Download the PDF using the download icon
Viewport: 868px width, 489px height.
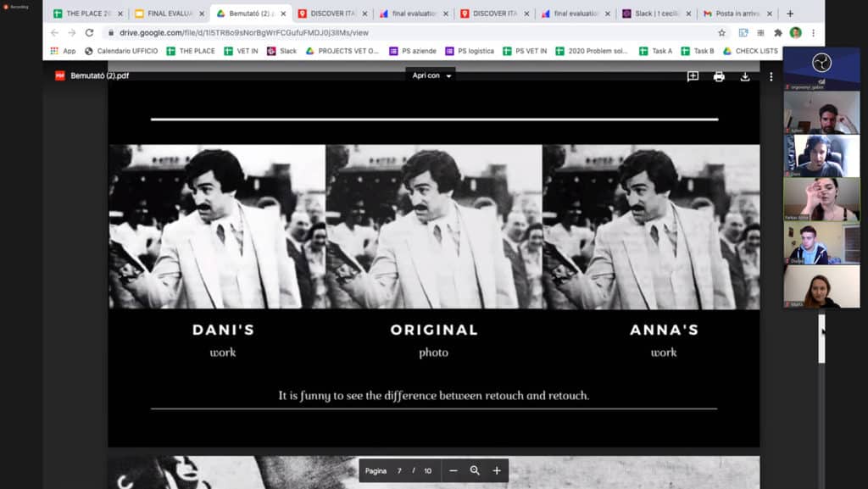point(745,76)
